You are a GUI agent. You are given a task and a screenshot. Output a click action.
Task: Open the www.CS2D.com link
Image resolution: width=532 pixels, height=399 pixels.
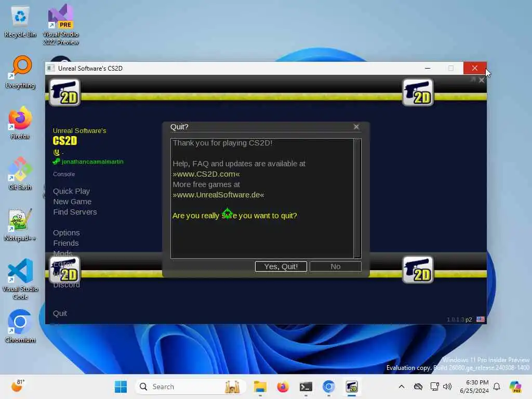point(206,174)
